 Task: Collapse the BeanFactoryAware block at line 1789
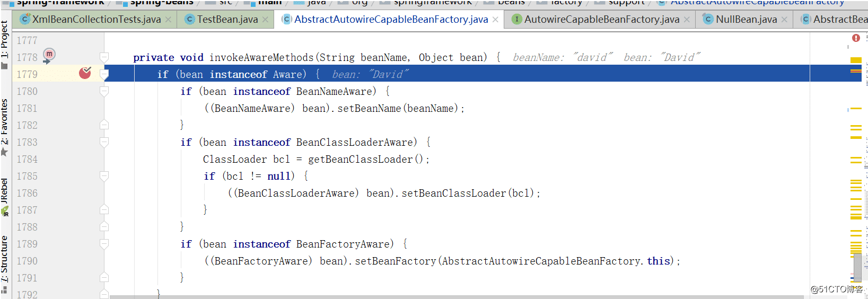(104, 244)
